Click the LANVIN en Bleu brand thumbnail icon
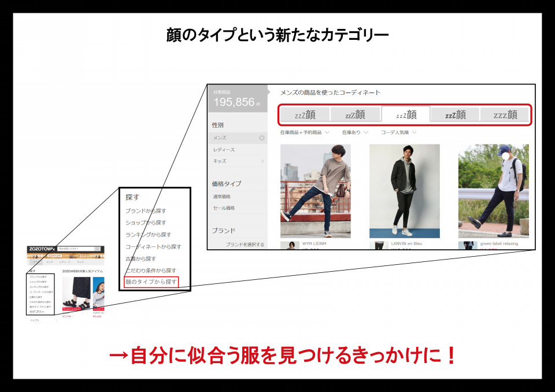The width and height of the screenshot is (555, 392). [x=379, y=245]
